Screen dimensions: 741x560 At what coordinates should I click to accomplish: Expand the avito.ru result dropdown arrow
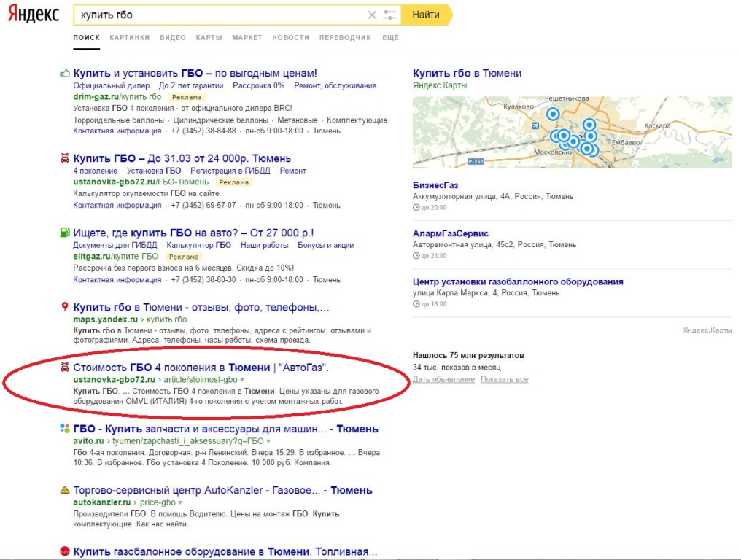[x=268, y=441]
